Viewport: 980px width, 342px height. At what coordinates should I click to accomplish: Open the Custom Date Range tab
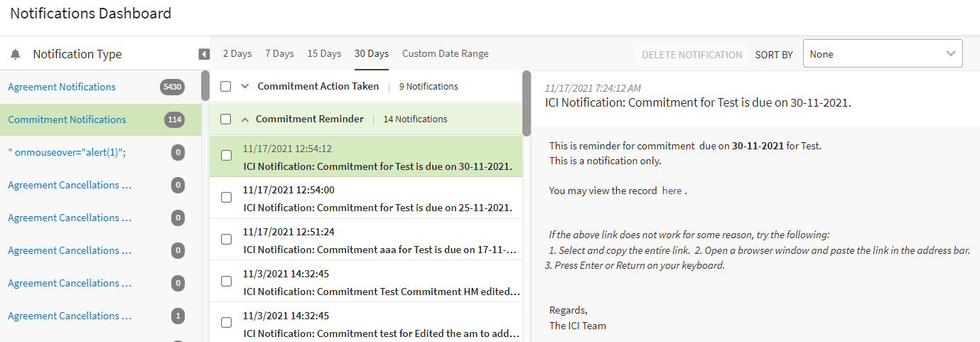(445, 54)
